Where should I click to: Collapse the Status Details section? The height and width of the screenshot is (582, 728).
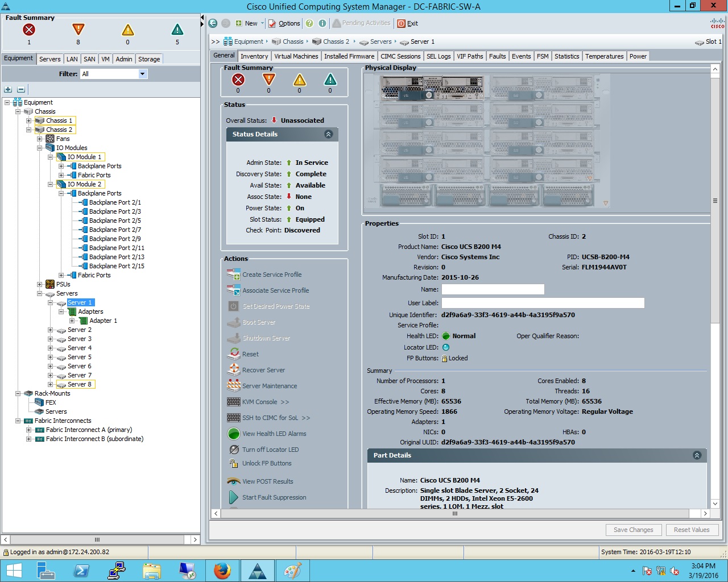(x=328, y=134)
